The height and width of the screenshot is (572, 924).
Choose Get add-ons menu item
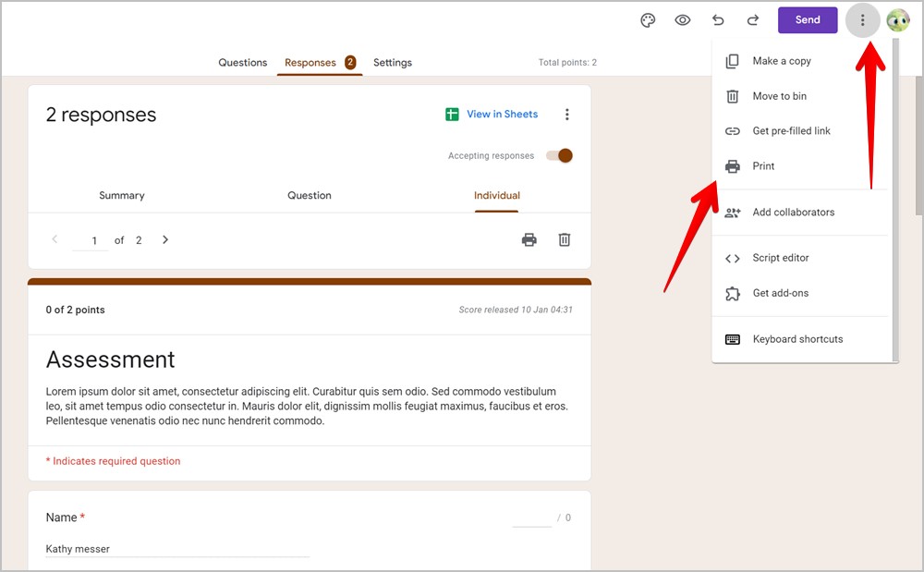(801, 293)
